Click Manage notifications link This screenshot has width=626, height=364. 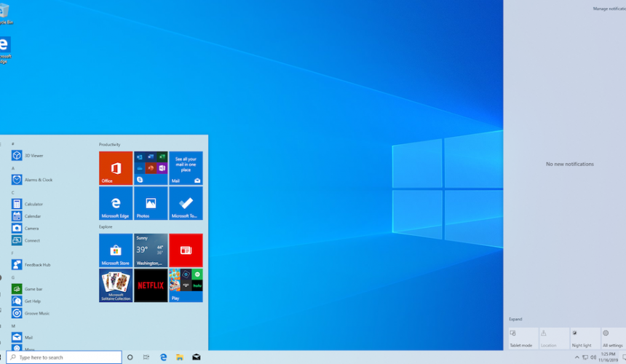click(x=609, y=9)
